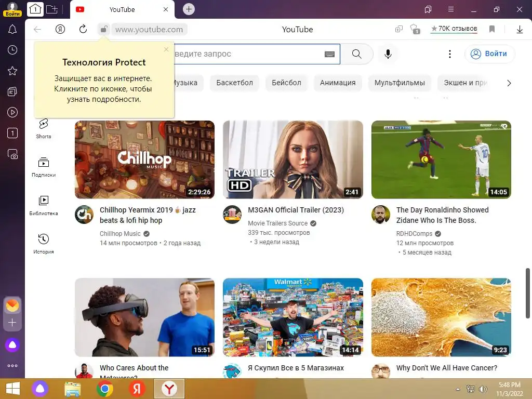Open История in YouTube sidebar
The image size is (532, 399).
44,244
